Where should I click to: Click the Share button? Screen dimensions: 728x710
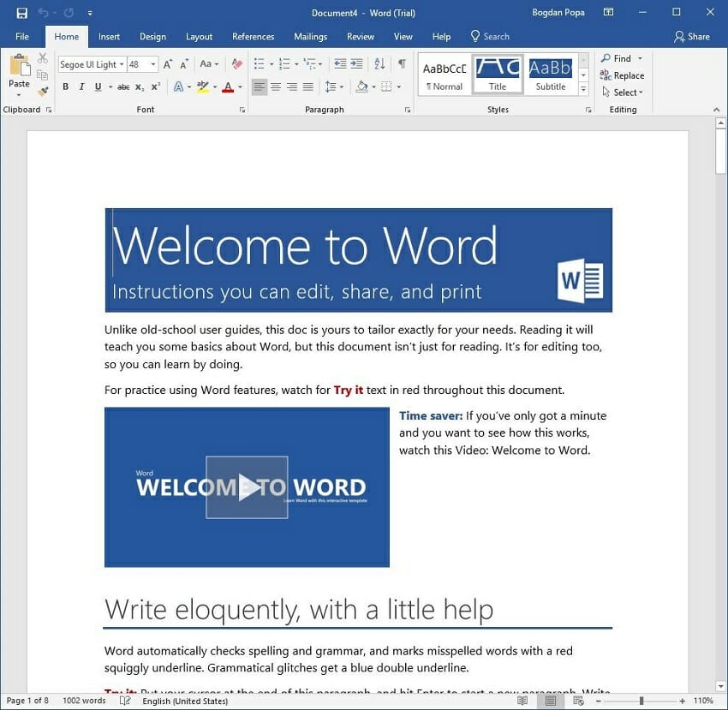click(692, 37)
